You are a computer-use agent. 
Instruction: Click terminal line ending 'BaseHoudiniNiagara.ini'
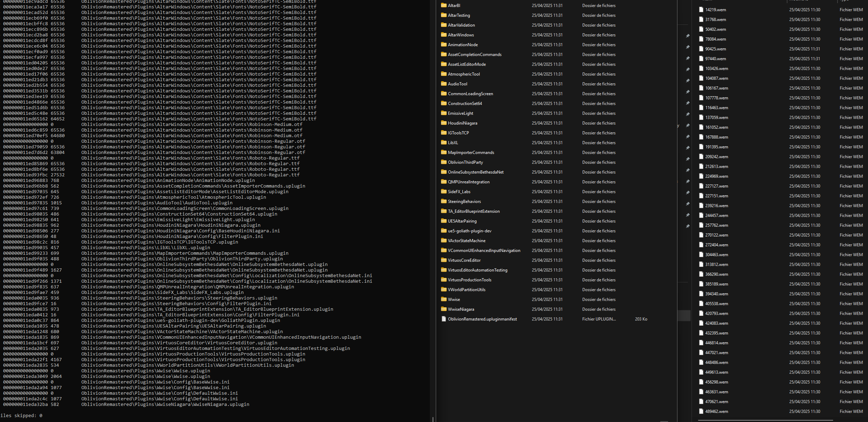click(x=142, y=231)
